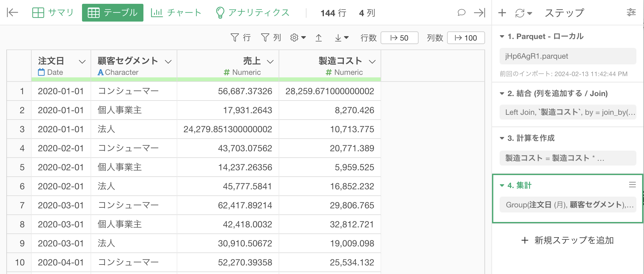Select row 10 date 2020-04-01
644x274 pixels.
tap(61, 263)
